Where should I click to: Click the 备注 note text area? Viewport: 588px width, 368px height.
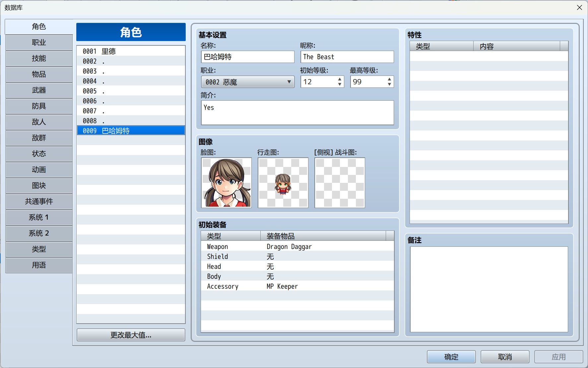point(489,289)
